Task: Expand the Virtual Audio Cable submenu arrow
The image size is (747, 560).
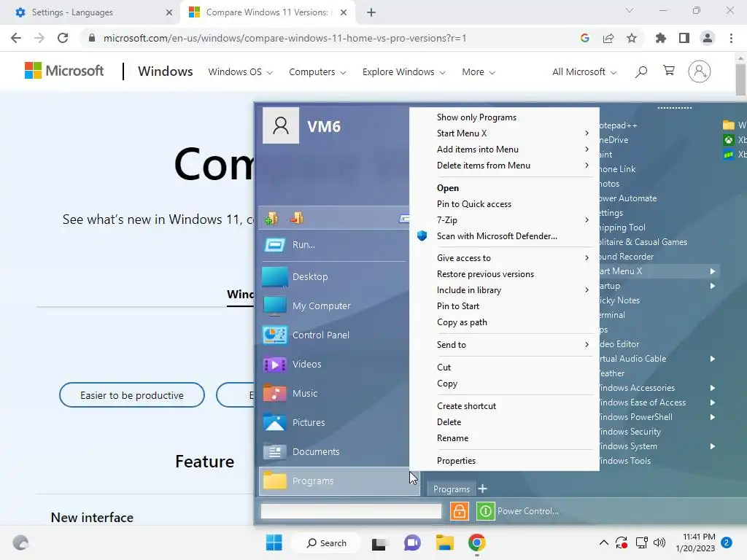Action: point(713,359)
